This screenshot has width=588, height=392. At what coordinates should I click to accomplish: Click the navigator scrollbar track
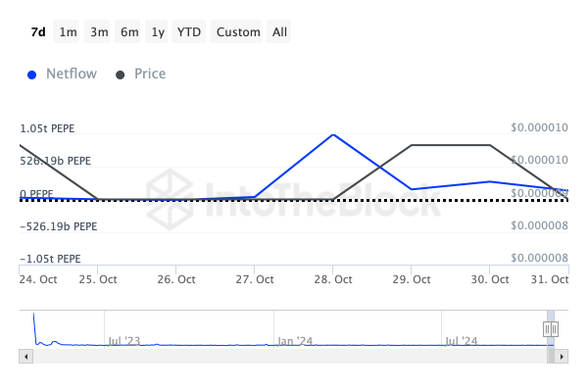click(x=294, y=359)
